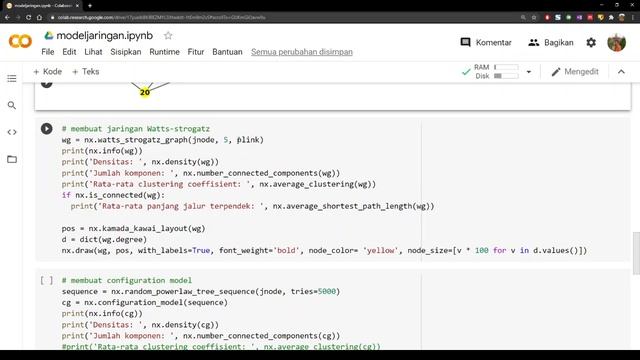Open the Files folder sidebar icon
The width and height of the screenshot is (640, 360).
point(12,159)
